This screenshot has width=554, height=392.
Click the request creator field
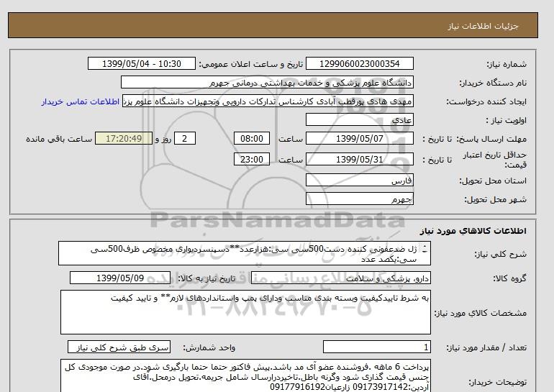point(268,101)
